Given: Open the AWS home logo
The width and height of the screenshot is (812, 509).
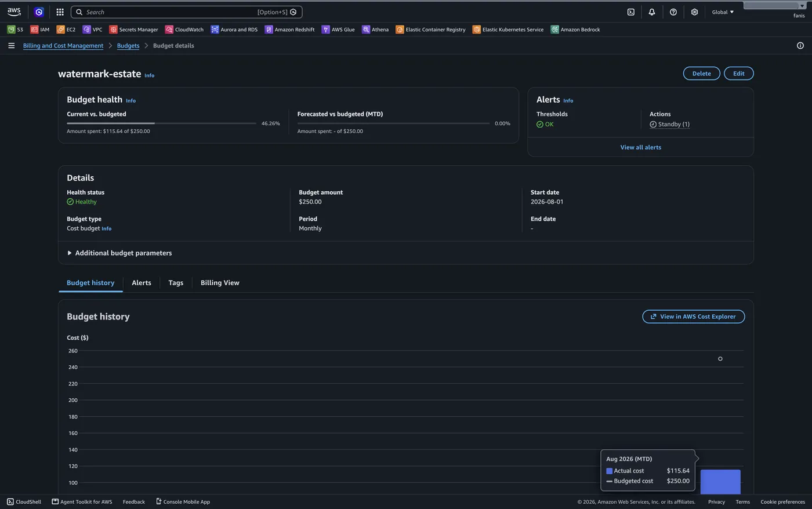Looking at the screenshot, I should click(x=14, y=12).
